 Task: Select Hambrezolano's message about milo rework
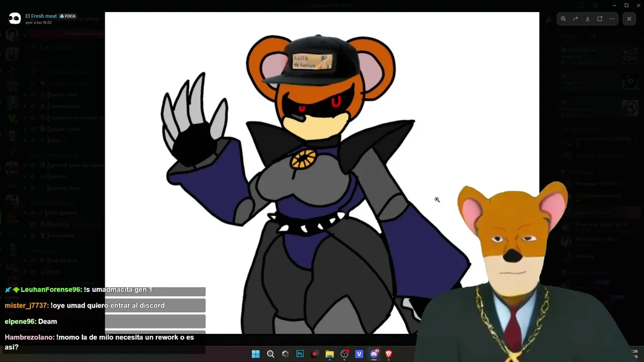point(99,342)
